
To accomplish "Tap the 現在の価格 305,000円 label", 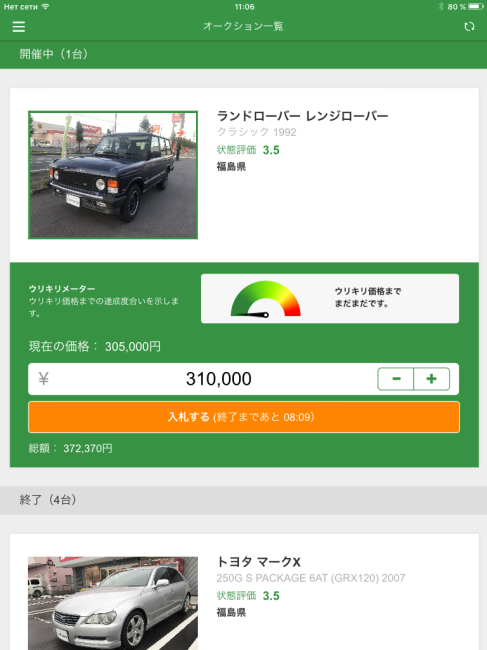I will [94, 346].
